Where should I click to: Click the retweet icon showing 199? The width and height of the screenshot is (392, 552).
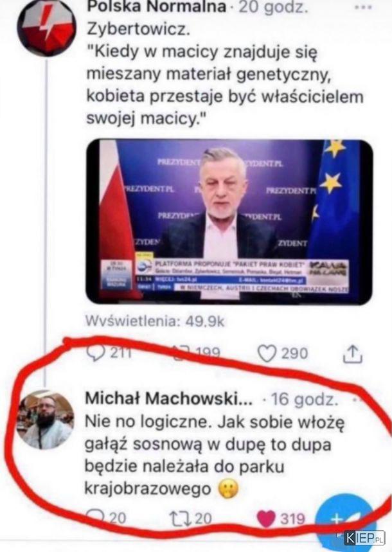[179, 353]
